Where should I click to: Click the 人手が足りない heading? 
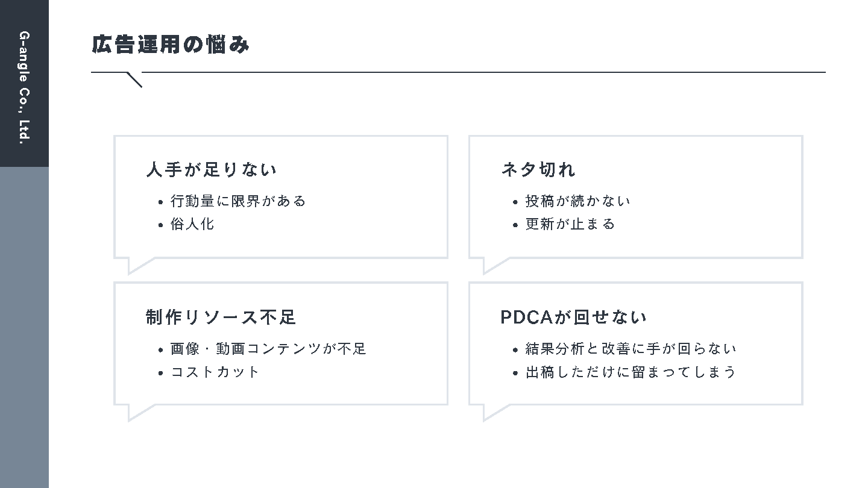[212, 169]
